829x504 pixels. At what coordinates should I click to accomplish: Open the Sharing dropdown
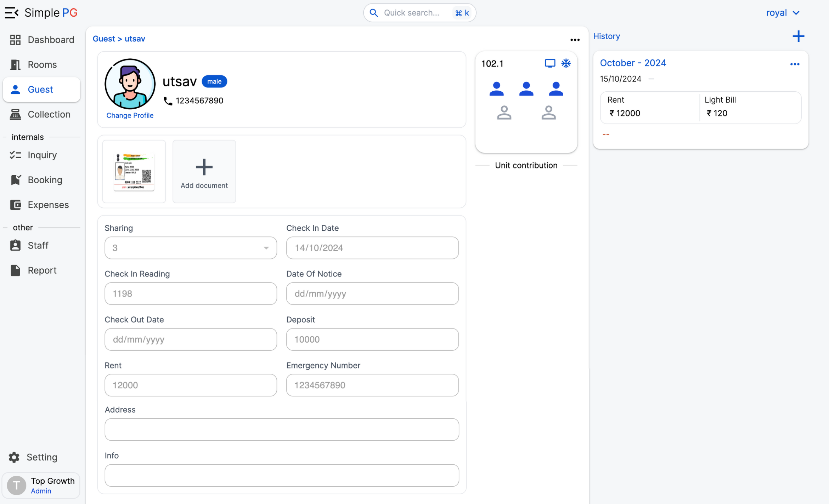pyautogui.click(x=191, y=248)
